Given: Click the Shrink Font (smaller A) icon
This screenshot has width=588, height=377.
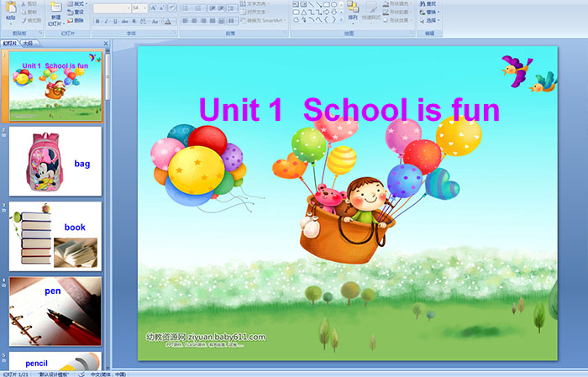Looking at the screenshot, I should 161,8.
